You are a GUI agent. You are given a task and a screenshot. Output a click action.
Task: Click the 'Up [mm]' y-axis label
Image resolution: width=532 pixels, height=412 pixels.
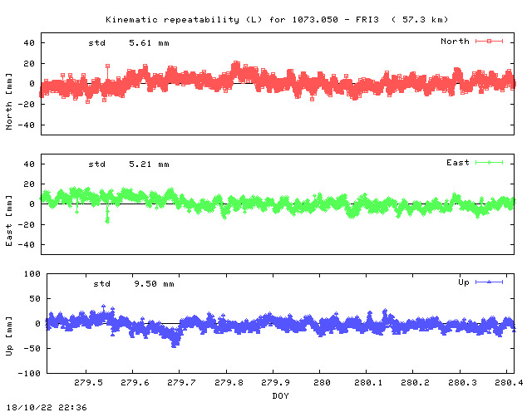tap(9, 336)
